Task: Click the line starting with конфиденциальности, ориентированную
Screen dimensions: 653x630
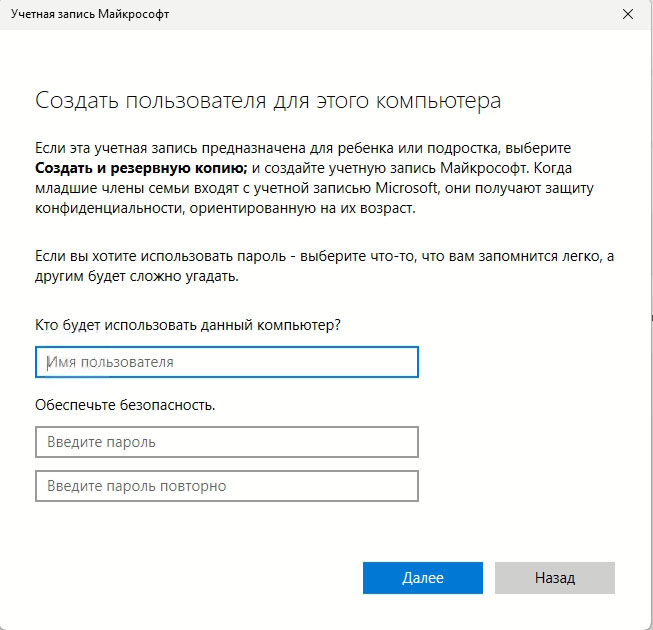Action: tap(225, 208)
